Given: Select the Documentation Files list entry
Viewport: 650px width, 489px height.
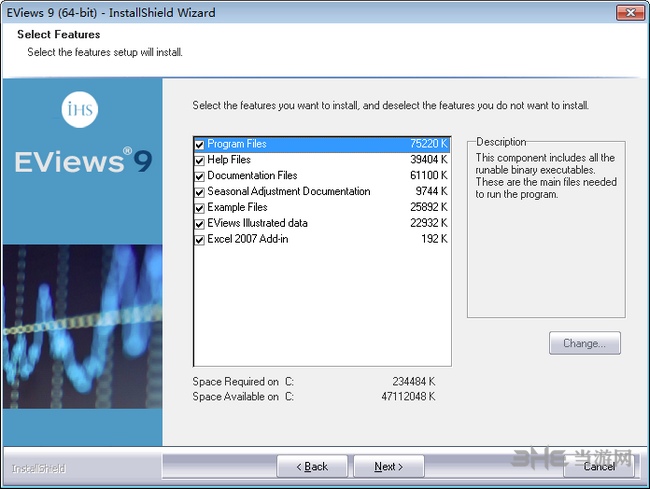Looking at the screenshot, I should point(252,176).
